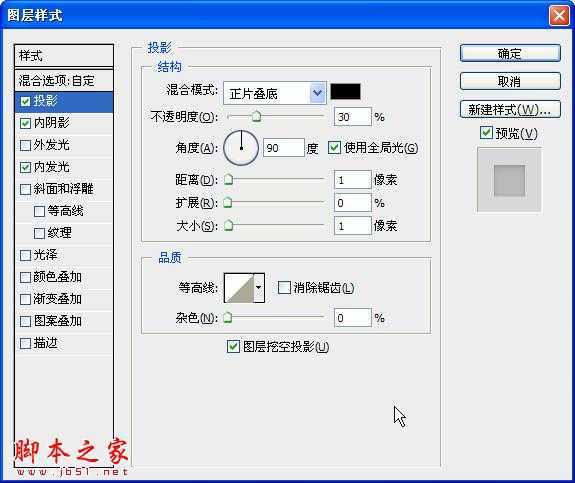Click the 取消 button
Screen dimensions: 575x483
(x=510, y=81)
